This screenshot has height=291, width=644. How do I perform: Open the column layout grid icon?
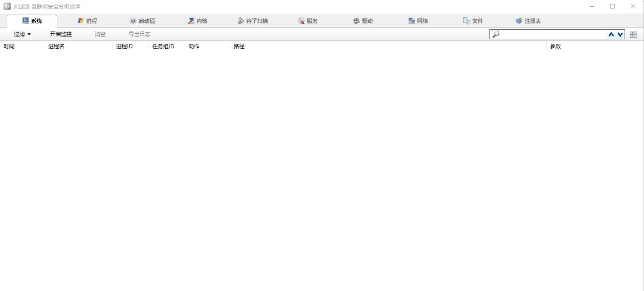[x=634, y=34]
